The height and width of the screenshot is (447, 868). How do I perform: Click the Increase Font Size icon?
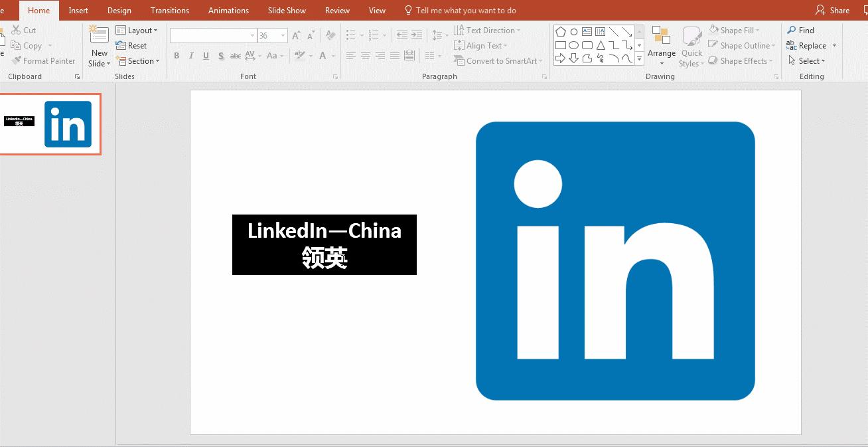[297, 36]
